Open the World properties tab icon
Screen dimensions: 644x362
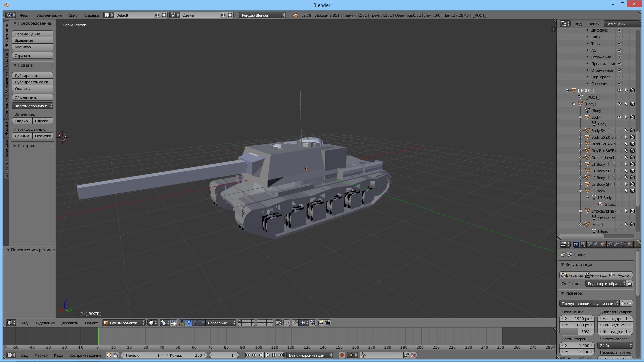click(x=596, y=244)
